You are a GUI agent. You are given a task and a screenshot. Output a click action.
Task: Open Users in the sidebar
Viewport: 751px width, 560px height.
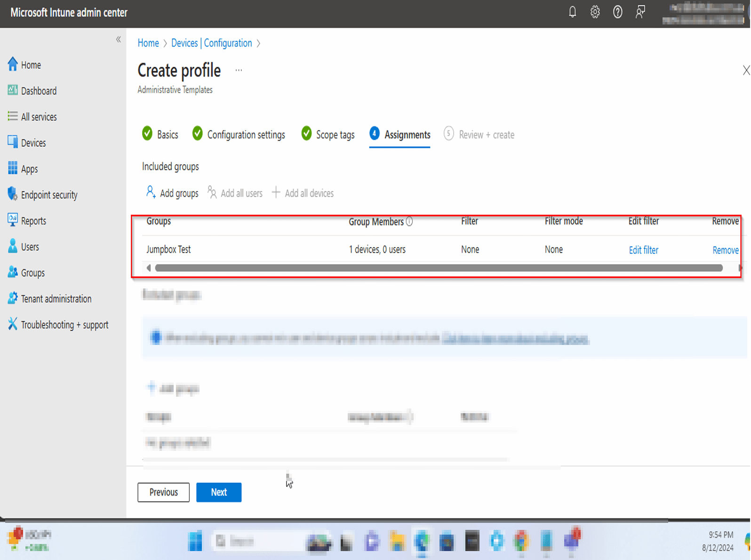[x=24, y=247]
